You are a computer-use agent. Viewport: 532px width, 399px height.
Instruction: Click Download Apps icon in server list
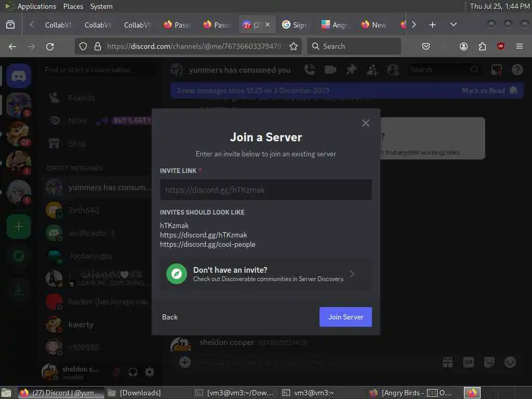coord(19,289)
